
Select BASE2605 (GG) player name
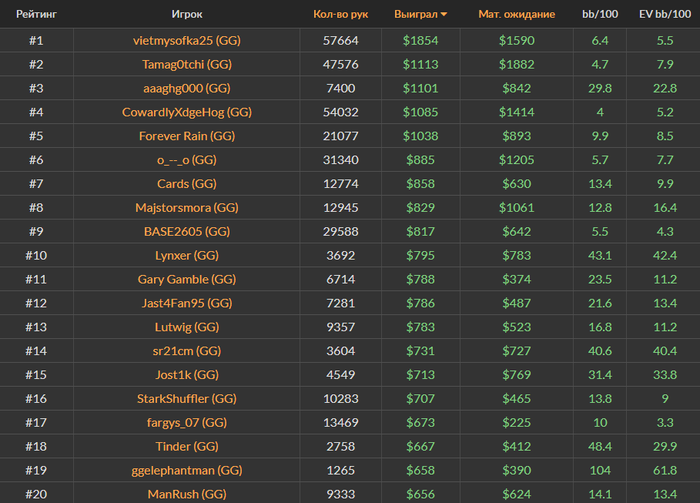187,232
